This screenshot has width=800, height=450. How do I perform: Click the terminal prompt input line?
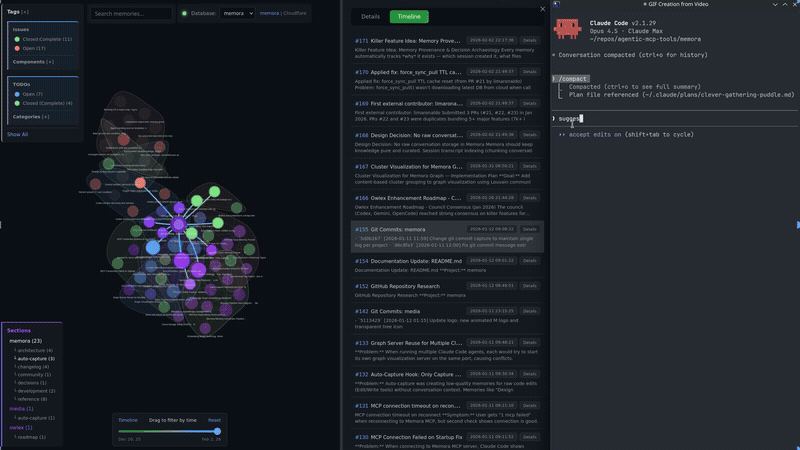tap(674, 118)
